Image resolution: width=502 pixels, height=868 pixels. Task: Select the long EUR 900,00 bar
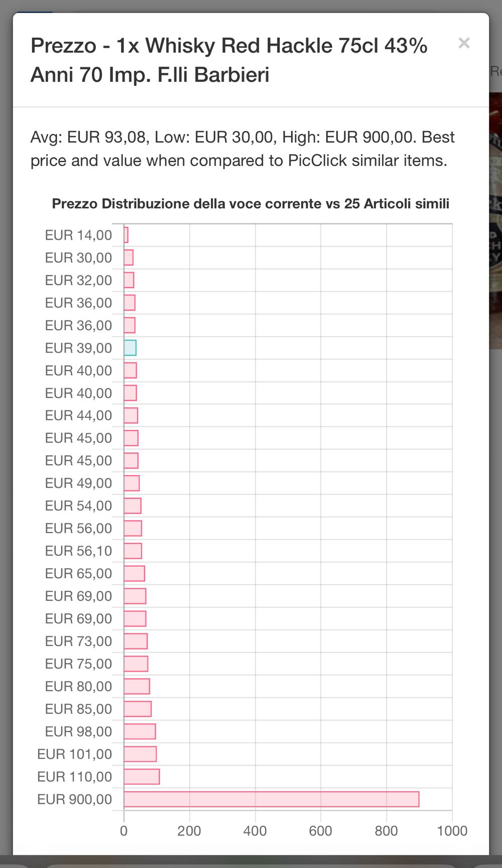click(x=272, y=799)
